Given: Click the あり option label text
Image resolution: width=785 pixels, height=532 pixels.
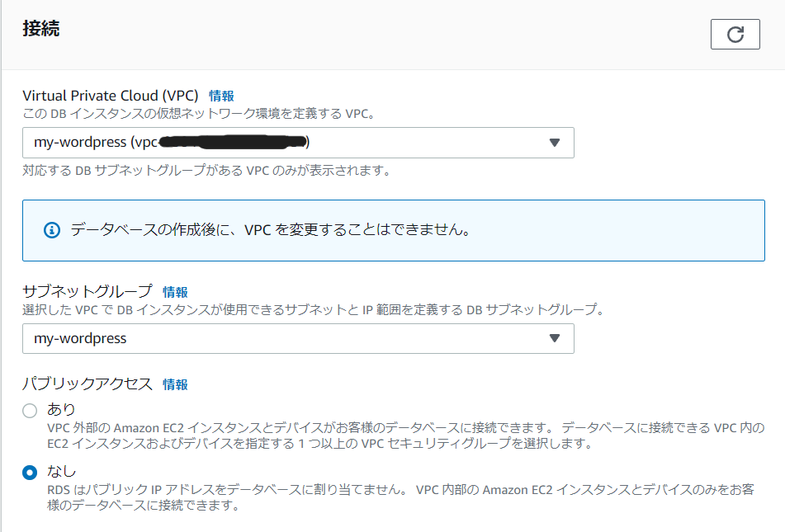Looking at the screenshot, I should click(61, 409).
